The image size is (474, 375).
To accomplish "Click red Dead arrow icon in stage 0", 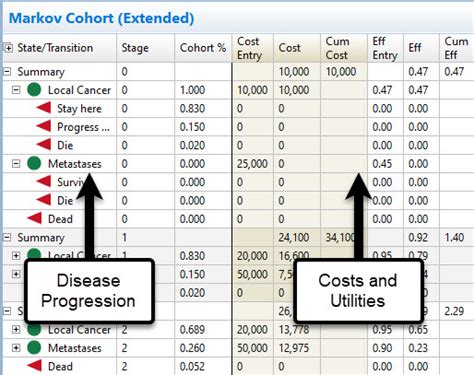I will [34, 218].
